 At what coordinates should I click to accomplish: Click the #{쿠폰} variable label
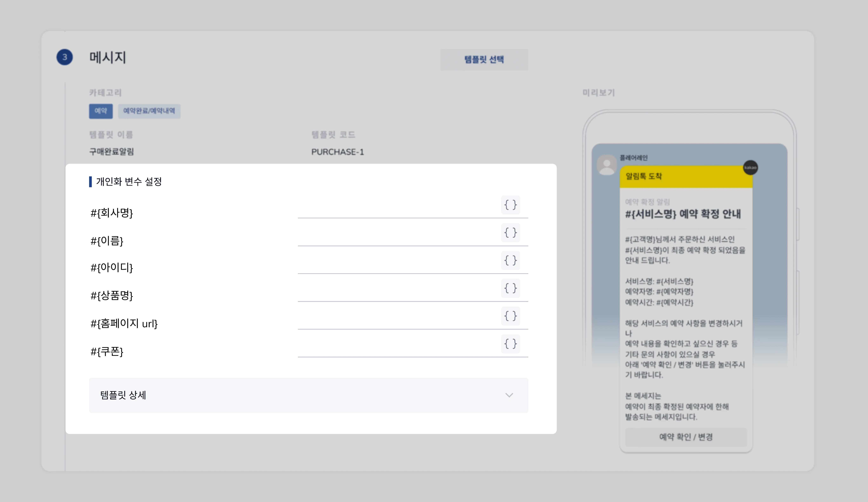[x=107, y=351]
